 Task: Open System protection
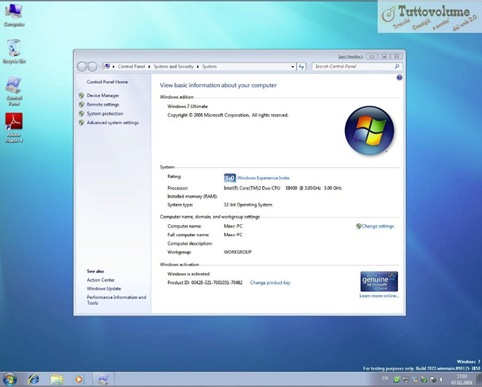point(105,114)
